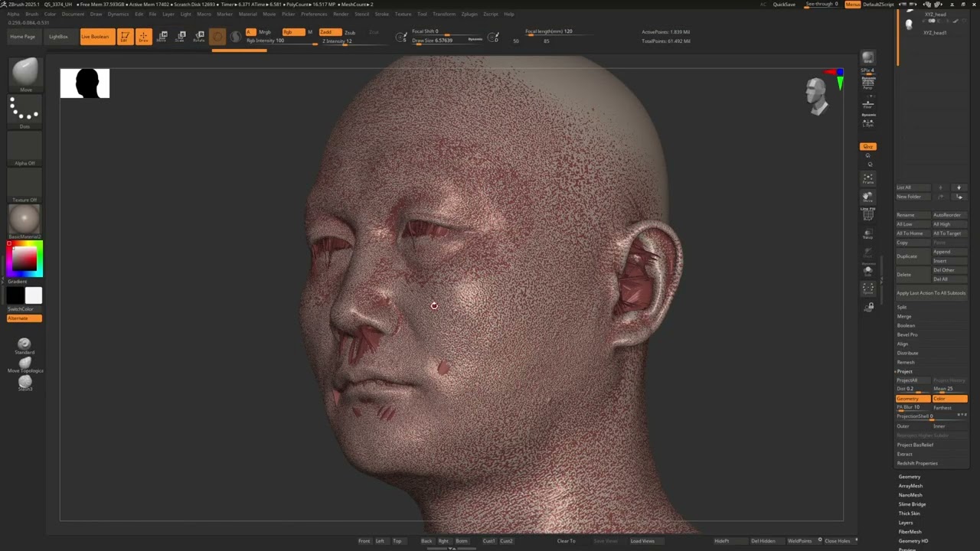Activate Draw mode button
The height and width of the screenshot is (551, 980).
click(x=144, y=37)
